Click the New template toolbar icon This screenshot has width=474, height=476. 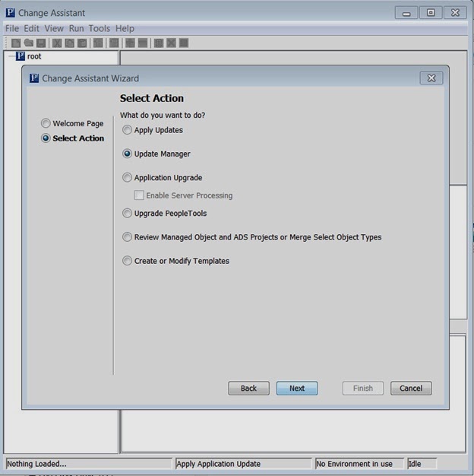point(16,43)
